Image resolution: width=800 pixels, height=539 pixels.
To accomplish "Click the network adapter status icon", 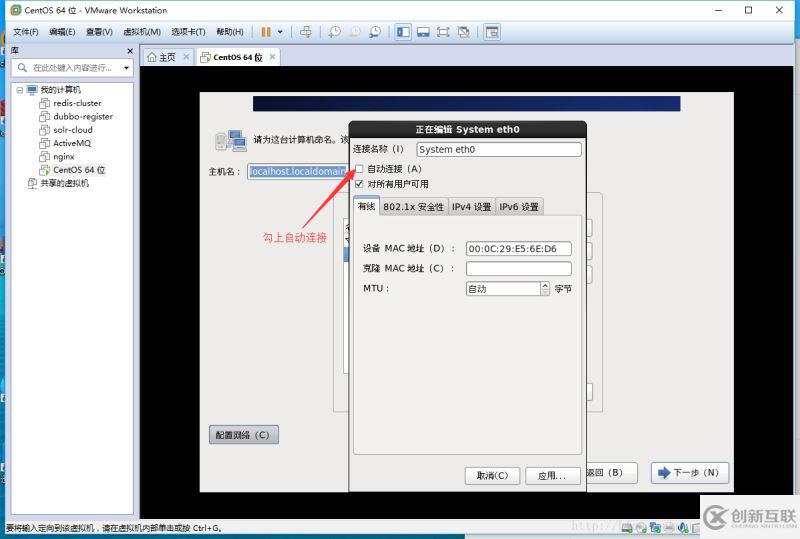I will [x=655, y=528].
